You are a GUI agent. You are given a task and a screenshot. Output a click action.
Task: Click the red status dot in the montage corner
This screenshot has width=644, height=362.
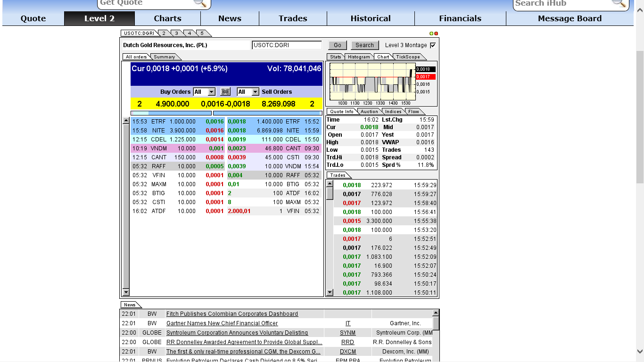tap(436, 33)
